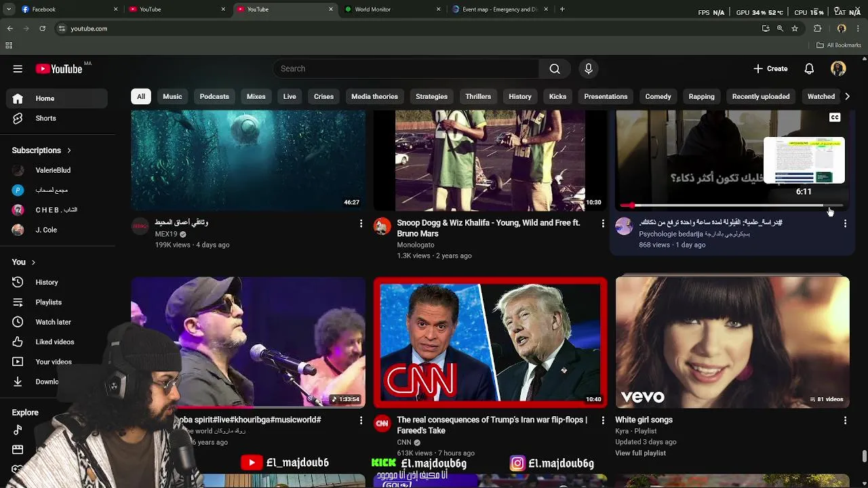This screenshot has height=488, width=868.
Task: Open the CNN channel avatar
Action: (382, 424)
